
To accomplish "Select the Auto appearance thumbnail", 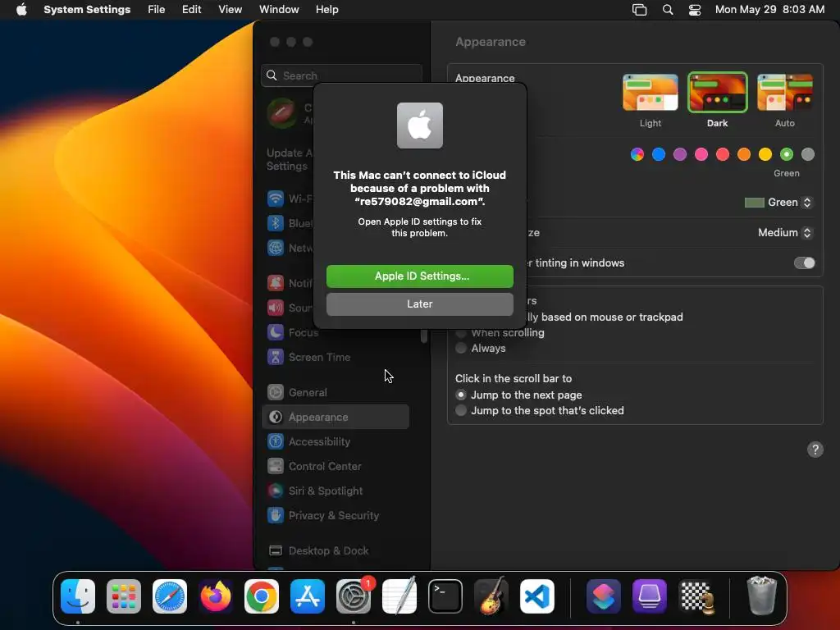I will click(x=785, y=93).
